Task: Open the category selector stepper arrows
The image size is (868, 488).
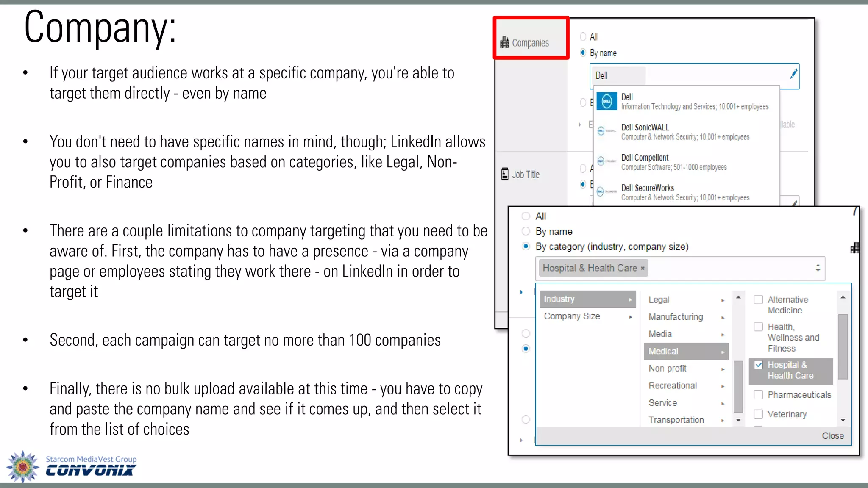Action: 818,268
